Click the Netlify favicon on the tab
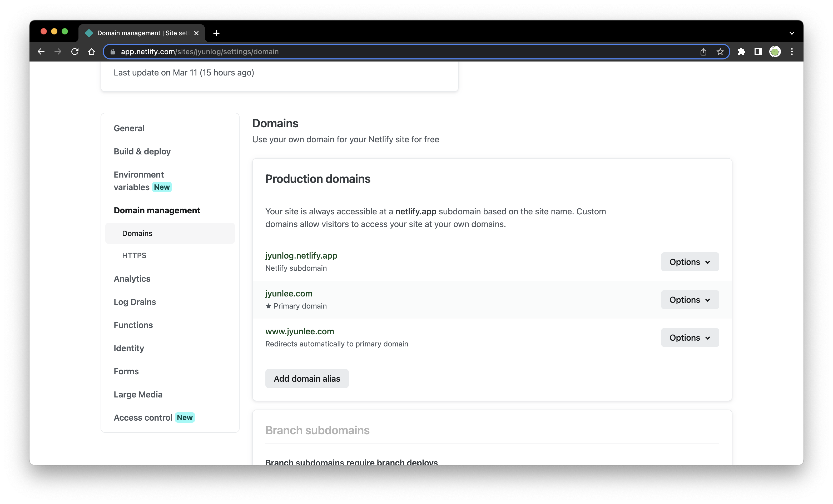Screen dimensions: 833x504 (89, 33)
